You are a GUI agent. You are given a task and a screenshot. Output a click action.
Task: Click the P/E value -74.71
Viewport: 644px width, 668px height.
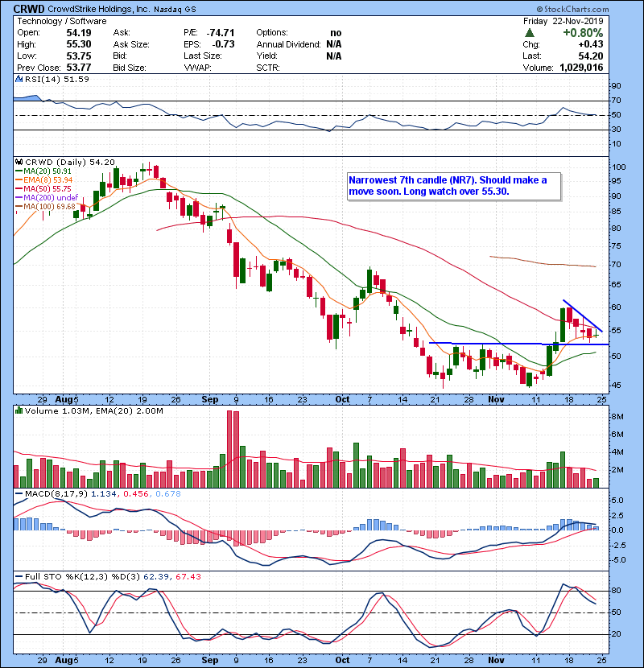[221, 33]
